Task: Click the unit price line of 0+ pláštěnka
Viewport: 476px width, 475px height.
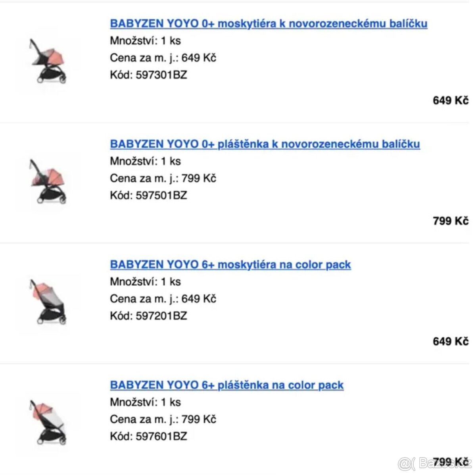Action: click(x=163, y=178)
